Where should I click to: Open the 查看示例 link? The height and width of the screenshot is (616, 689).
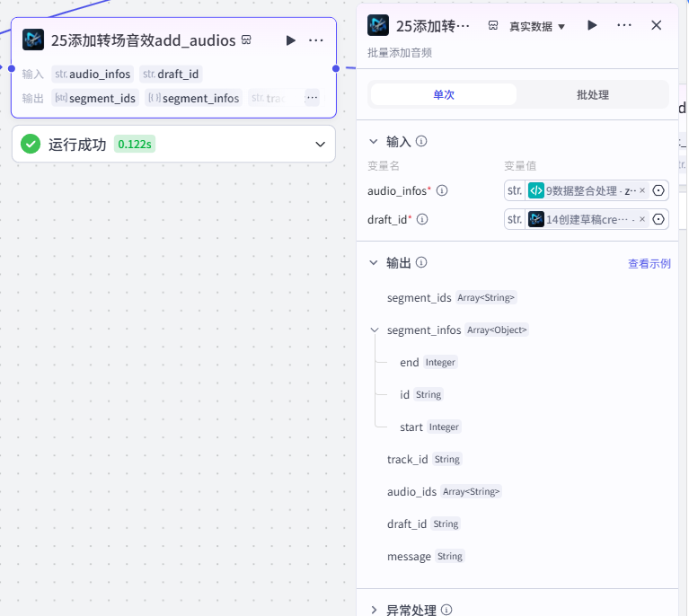coord(649,264)
